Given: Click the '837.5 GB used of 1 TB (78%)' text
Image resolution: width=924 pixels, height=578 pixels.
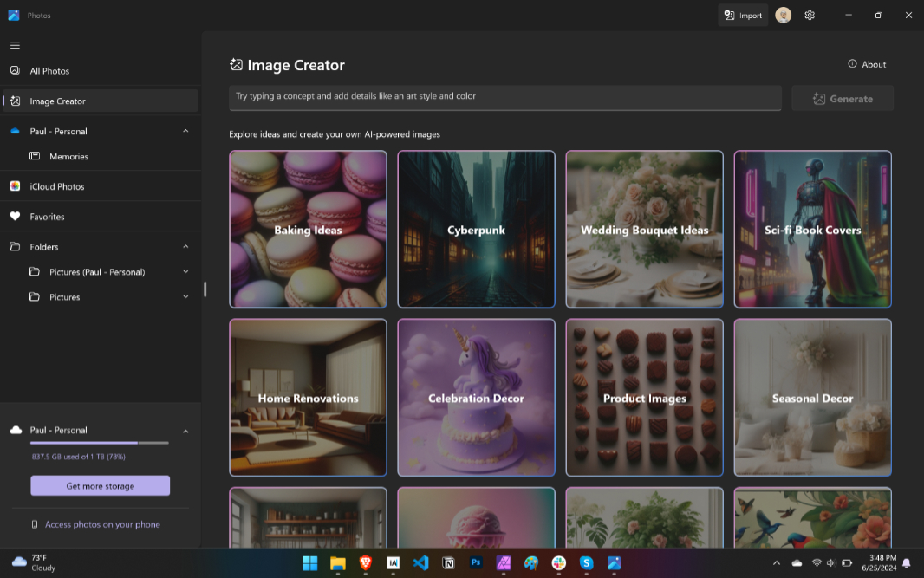Looking at the screenshot, I should (78, 457).
